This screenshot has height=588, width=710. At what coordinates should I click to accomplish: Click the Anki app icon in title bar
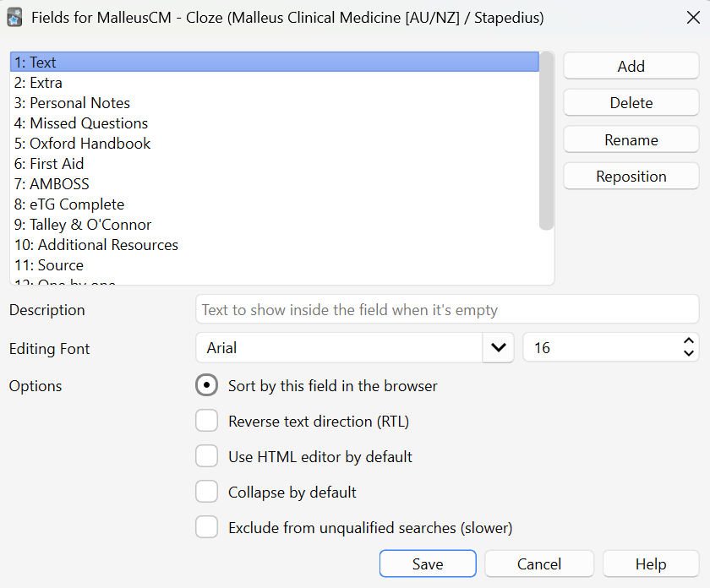coord(14,17)
